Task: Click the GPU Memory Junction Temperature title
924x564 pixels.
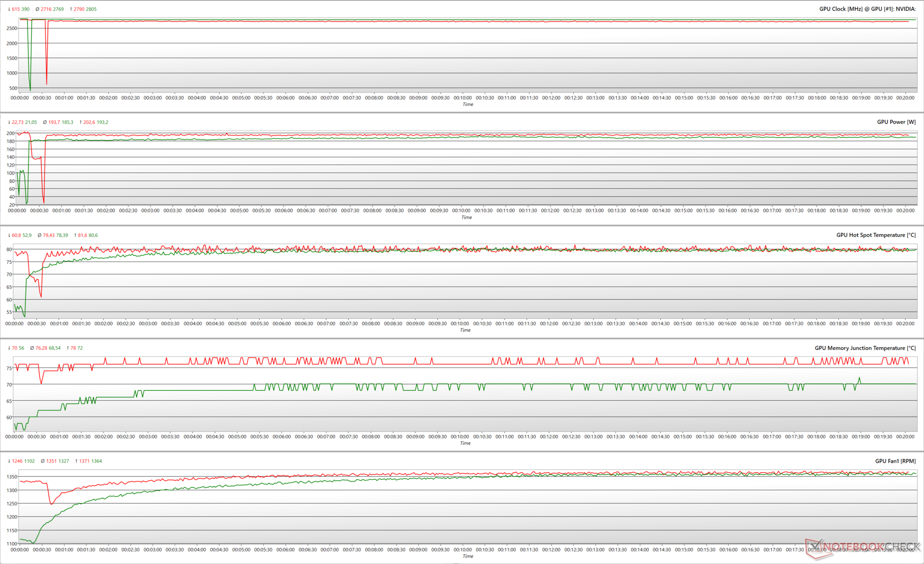Action: pyautogui.click(x=865, y=348)
